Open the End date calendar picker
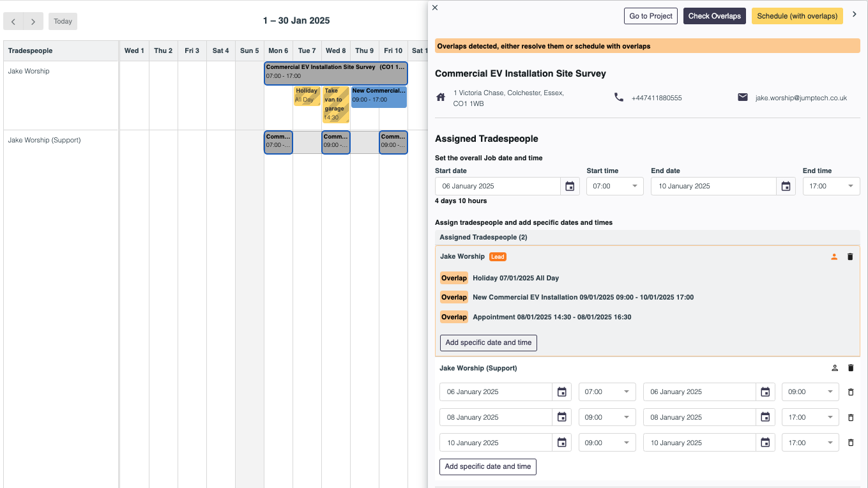This screenshot has width=868, height=488. (x=786, y=186)
